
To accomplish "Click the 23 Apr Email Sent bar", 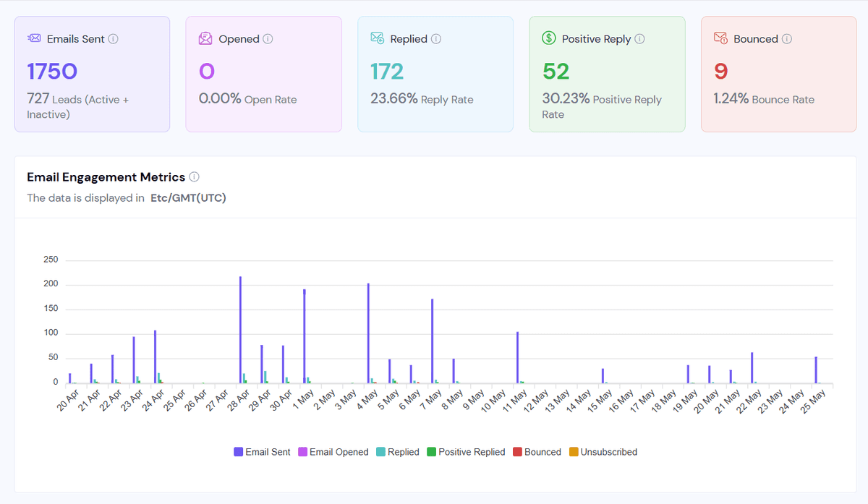I will coord(134,360).
